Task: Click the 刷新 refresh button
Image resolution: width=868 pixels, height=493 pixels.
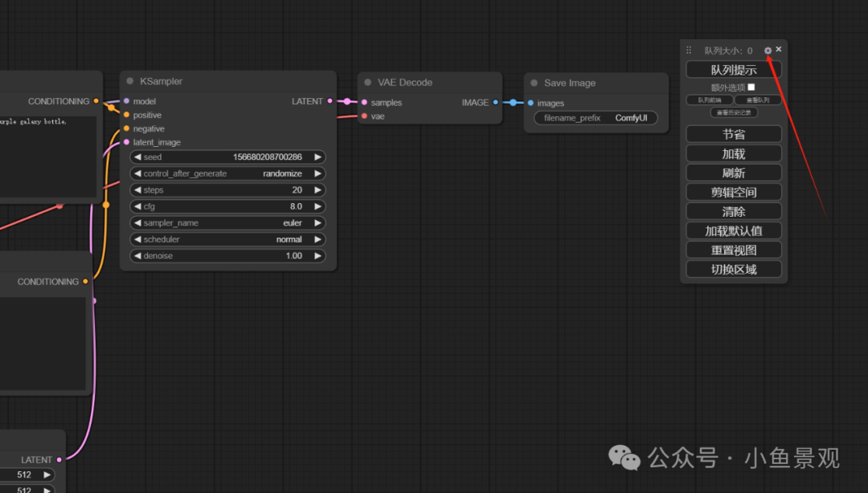Action: pyautogui.click(x=734, y=173)
